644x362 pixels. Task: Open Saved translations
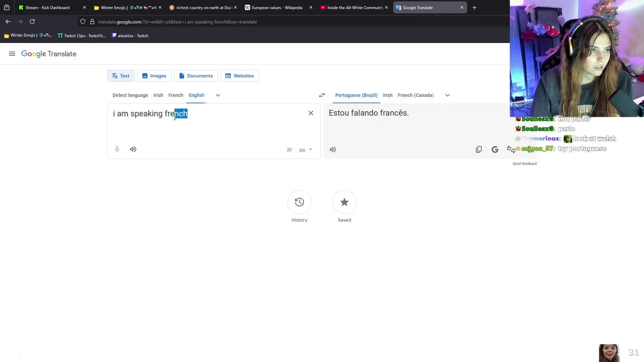point(344,202)
